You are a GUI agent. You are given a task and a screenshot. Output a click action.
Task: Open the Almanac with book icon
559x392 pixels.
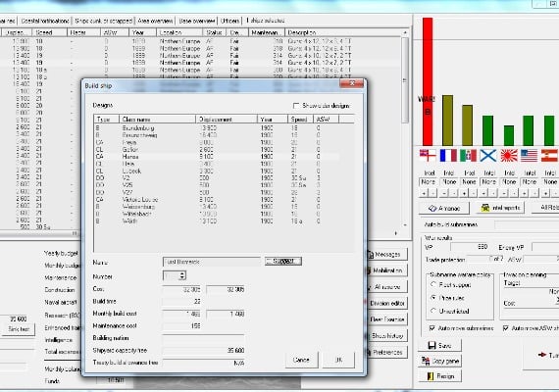tap(444, 208)
